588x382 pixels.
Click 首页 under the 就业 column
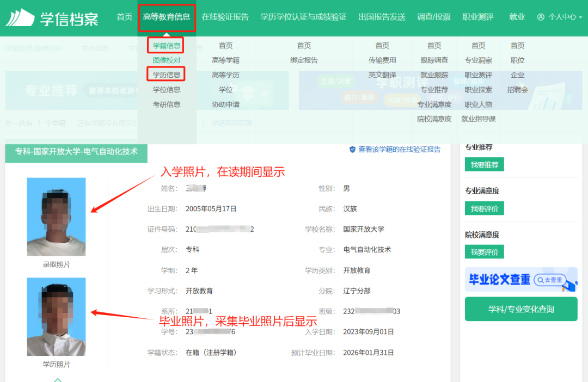(x=518, y=46)
